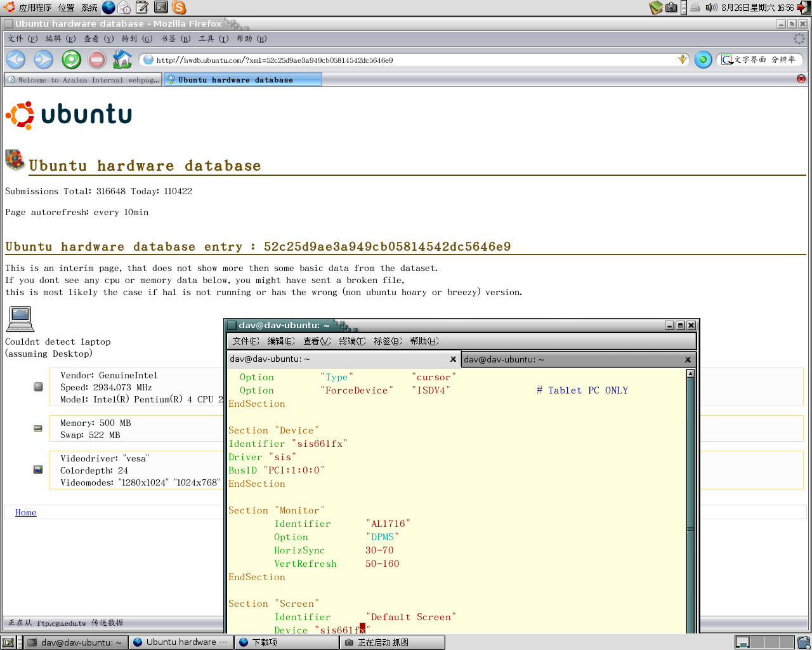Open terminal 编辑(E) menu

[x=281, y=341]
